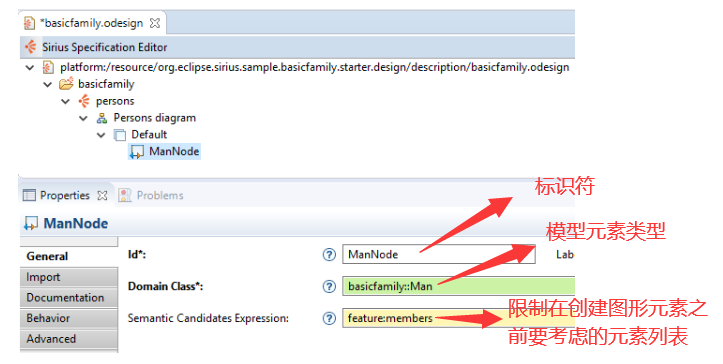Close the Properties view tab
The width and height of the screenshot is (723, 364).
[102, 196]
